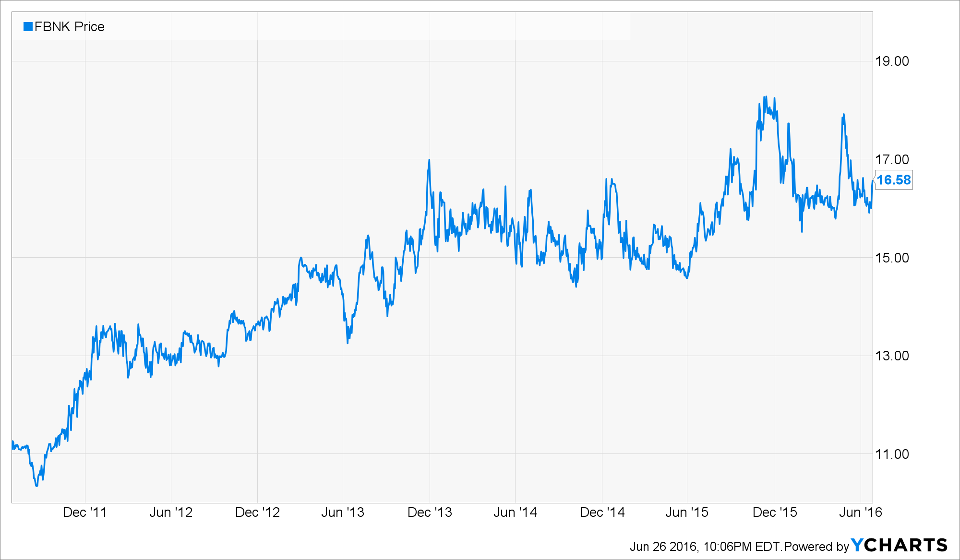Select the current price tag 16.58
Viewport: 960px width, 560px height.
point(893,180)
